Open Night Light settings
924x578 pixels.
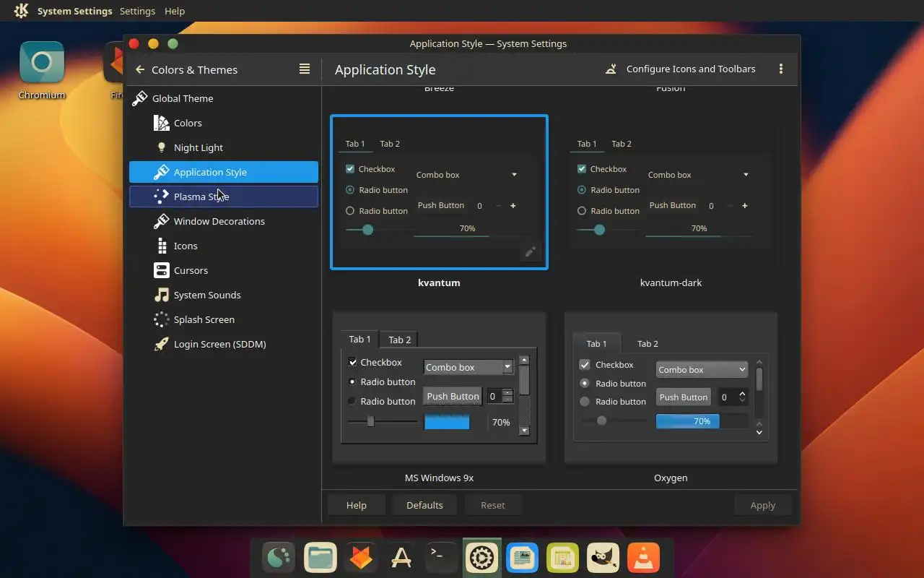coord(224,147)
